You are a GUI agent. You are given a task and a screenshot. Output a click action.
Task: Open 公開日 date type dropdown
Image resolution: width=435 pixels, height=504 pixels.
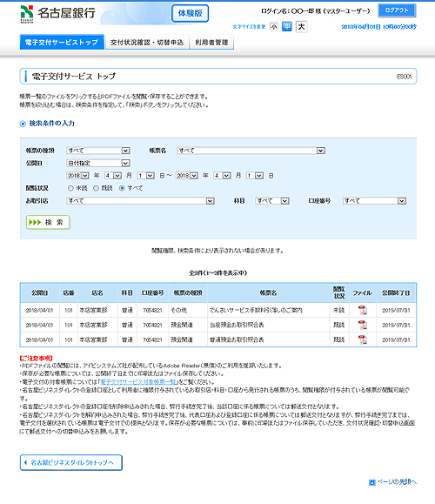point(98,164)
